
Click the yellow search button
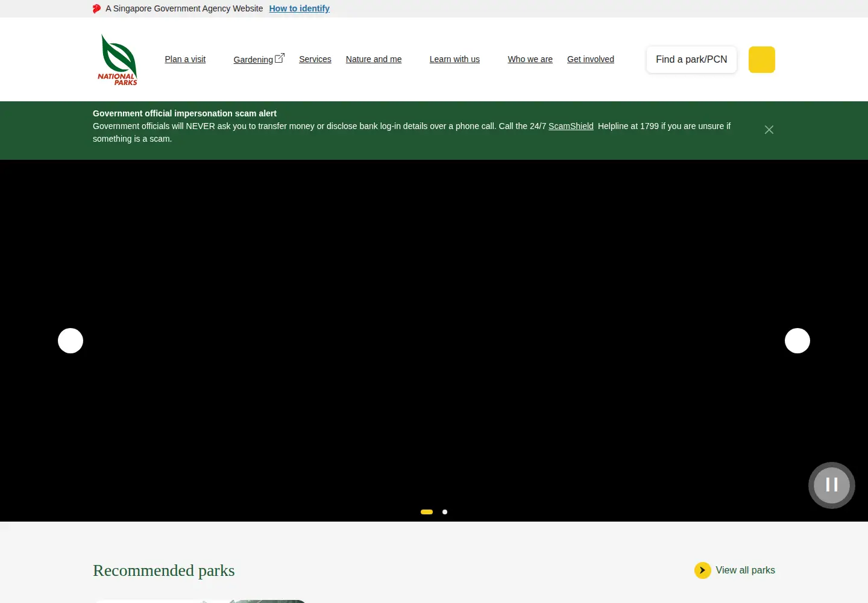[x=762, y=60]
